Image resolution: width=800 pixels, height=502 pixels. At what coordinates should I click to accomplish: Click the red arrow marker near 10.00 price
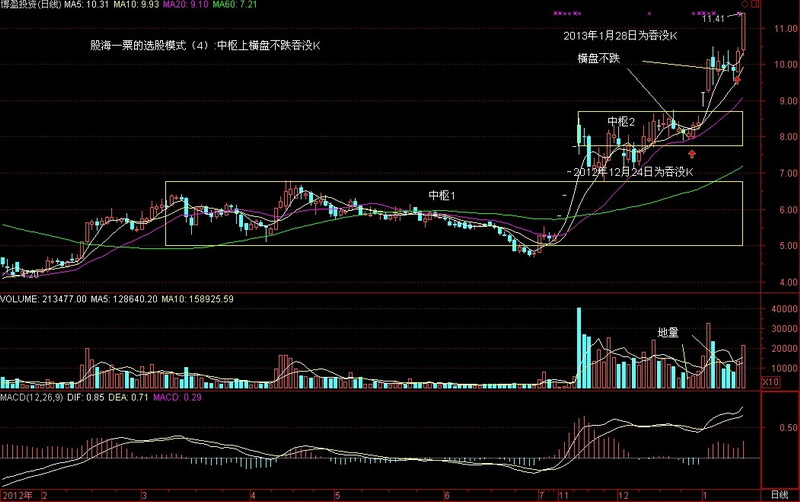point(737,78)
